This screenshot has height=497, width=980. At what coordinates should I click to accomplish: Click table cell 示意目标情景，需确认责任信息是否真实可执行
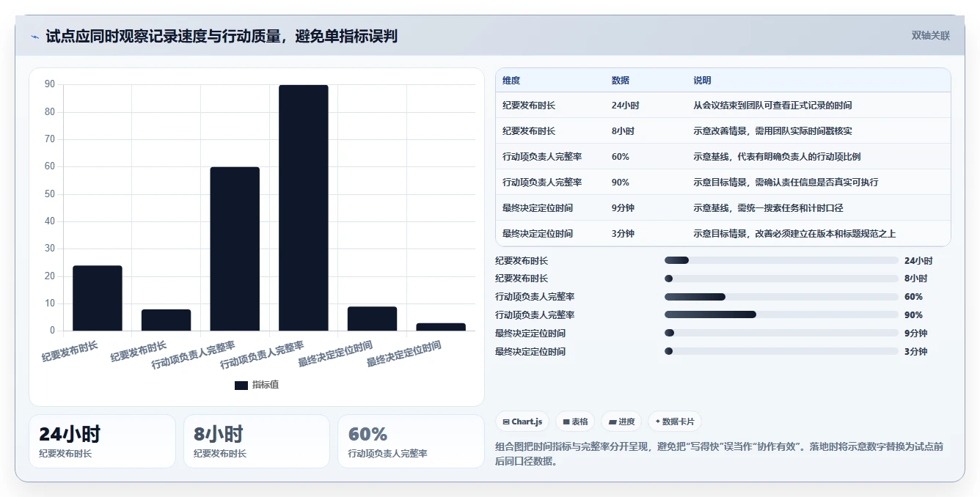pos(786,183)
